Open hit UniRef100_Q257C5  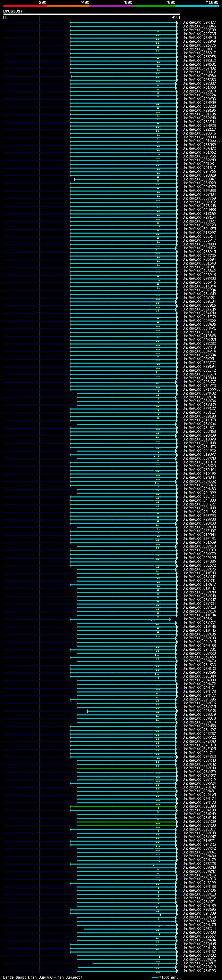[x=199, y=45]
